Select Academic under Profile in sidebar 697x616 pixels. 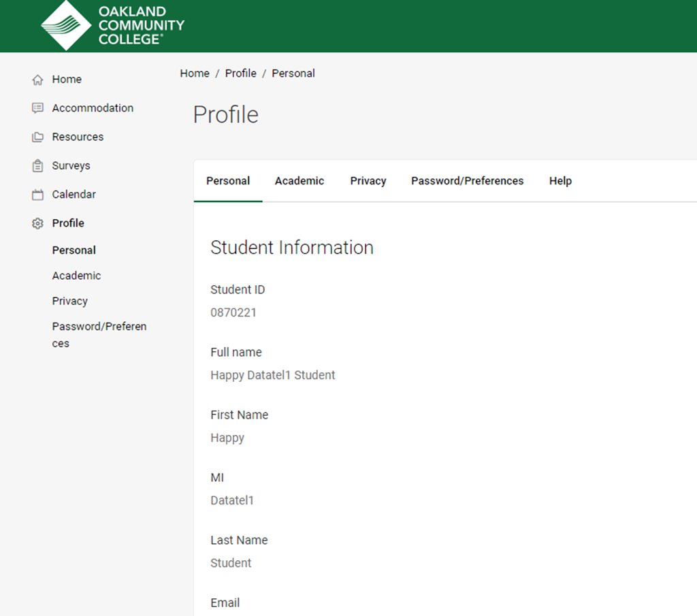76,276
